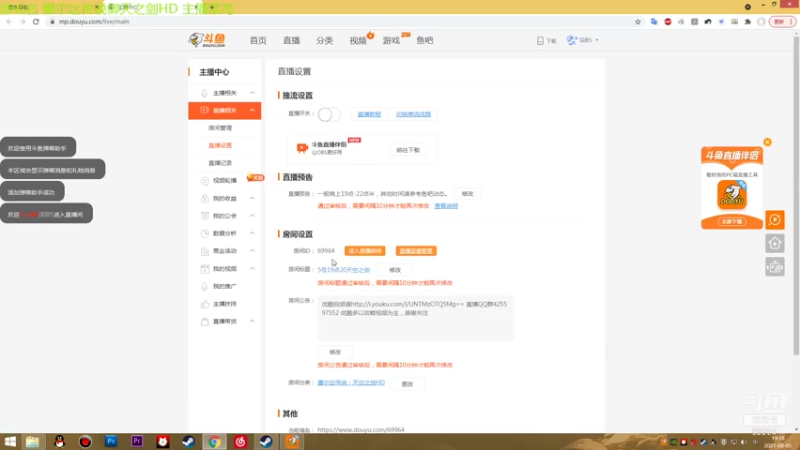Collapse the 直播相关 sidebar section
The height and width of the screenshot is (450, 800).
[x=252, y=110]
